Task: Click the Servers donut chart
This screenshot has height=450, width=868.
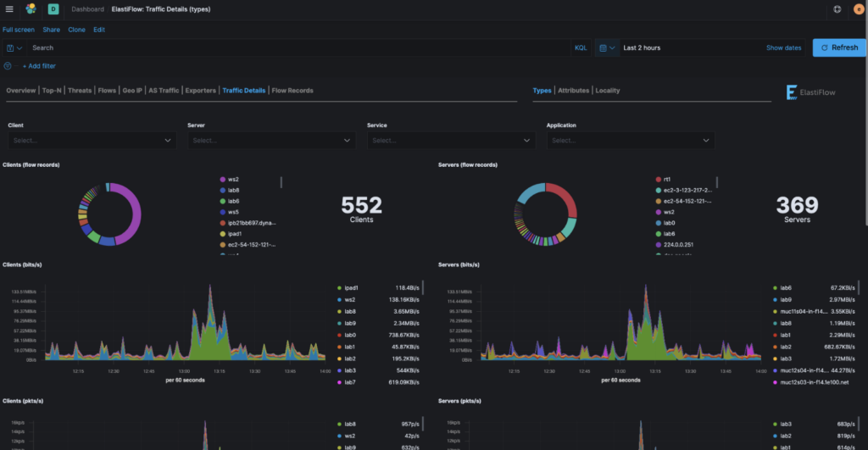Action: [x=545, y=214]
